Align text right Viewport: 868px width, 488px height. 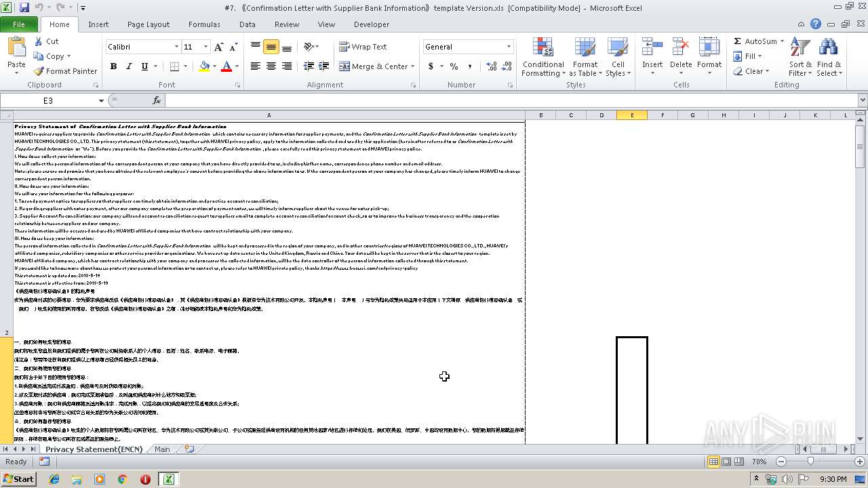click(287, 66)
